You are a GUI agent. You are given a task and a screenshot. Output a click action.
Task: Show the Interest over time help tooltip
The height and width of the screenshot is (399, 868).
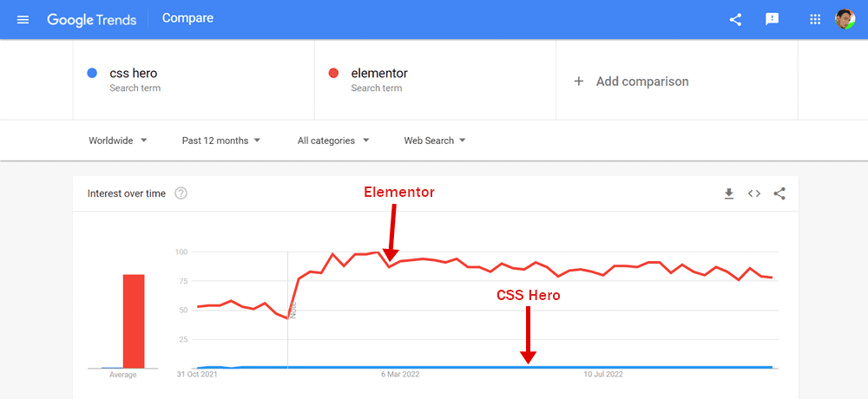(181, 193)
